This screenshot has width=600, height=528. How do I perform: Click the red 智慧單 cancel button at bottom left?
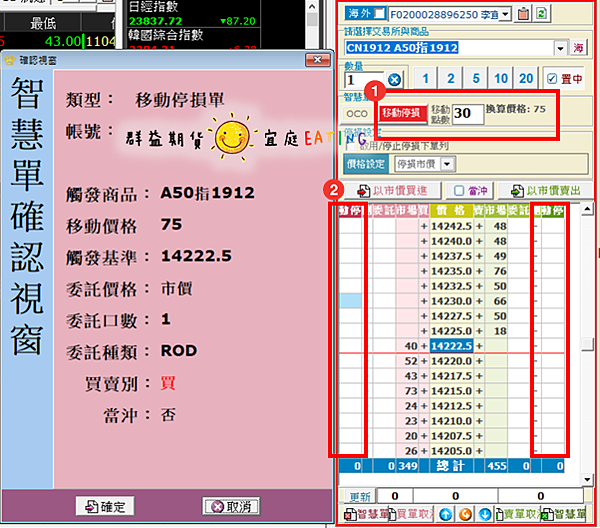click(366, 515)
